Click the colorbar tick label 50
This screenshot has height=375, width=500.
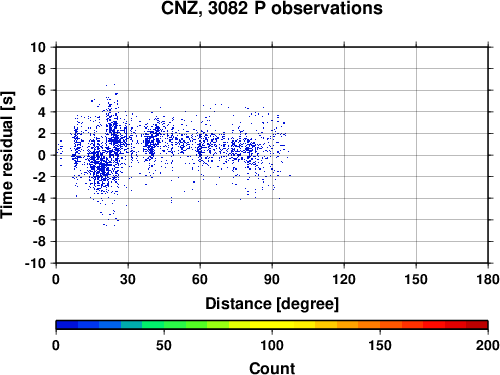pyautogui.click(x=164, y=345)
